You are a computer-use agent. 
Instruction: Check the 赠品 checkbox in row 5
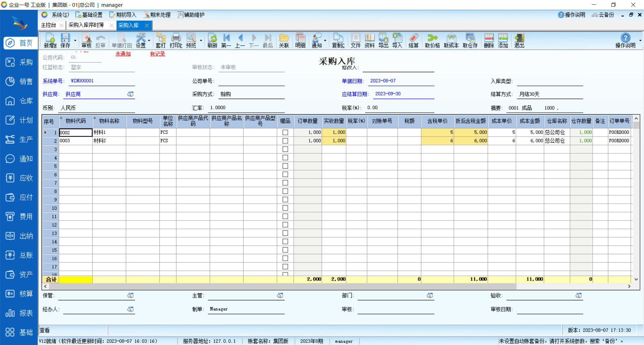(x=285, y=166)
